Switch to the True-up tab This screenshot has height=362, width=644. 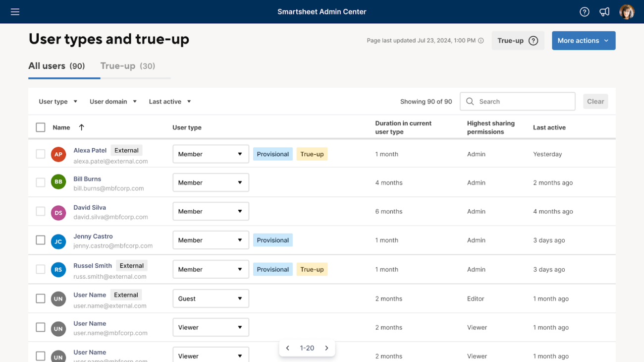(x=127, y=65)
